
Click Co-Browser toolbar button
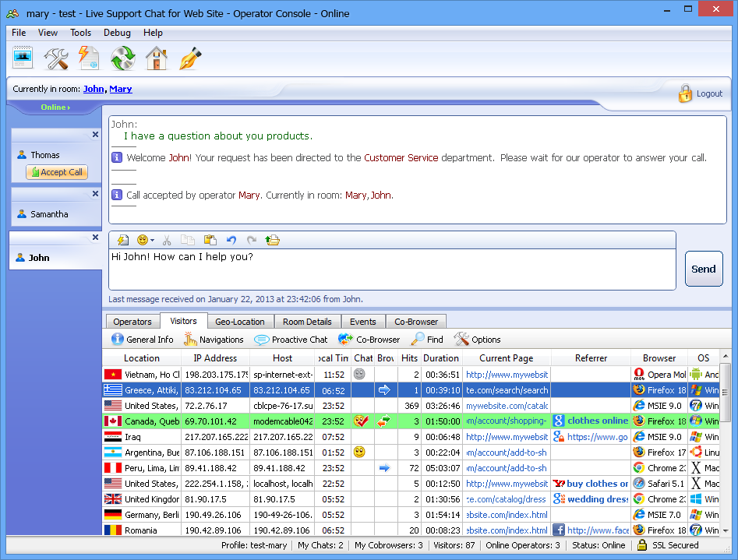[369, 340]
